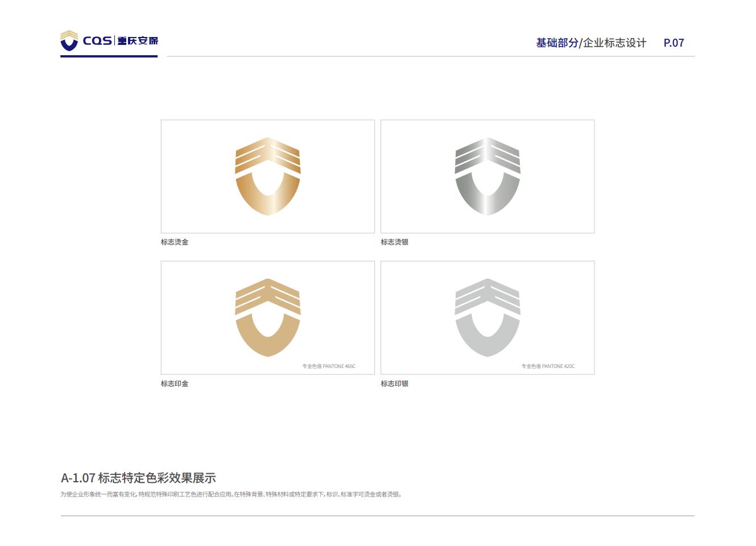Click the 基础部分 header text
756x546 pixels.
click(557, 43)
